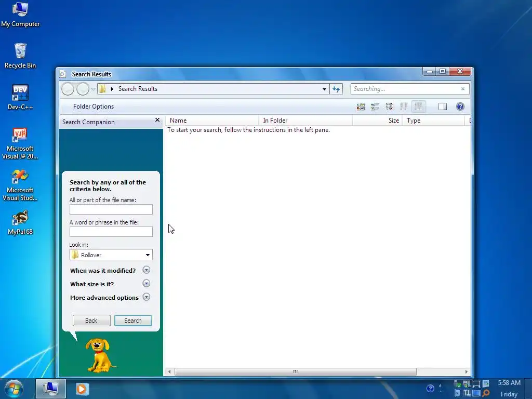
Task: Open the address bar history dropdown
Action: click(324, 89)
